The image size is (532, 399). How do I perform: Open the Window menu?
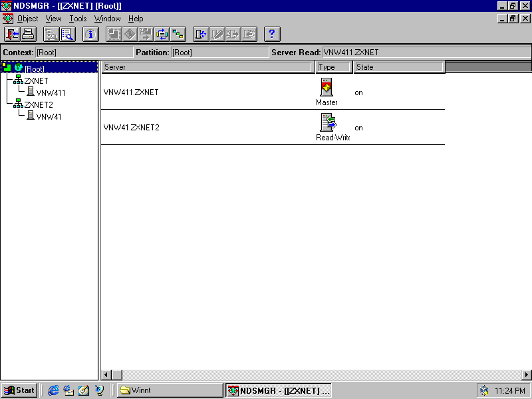[x=108, y=19]
